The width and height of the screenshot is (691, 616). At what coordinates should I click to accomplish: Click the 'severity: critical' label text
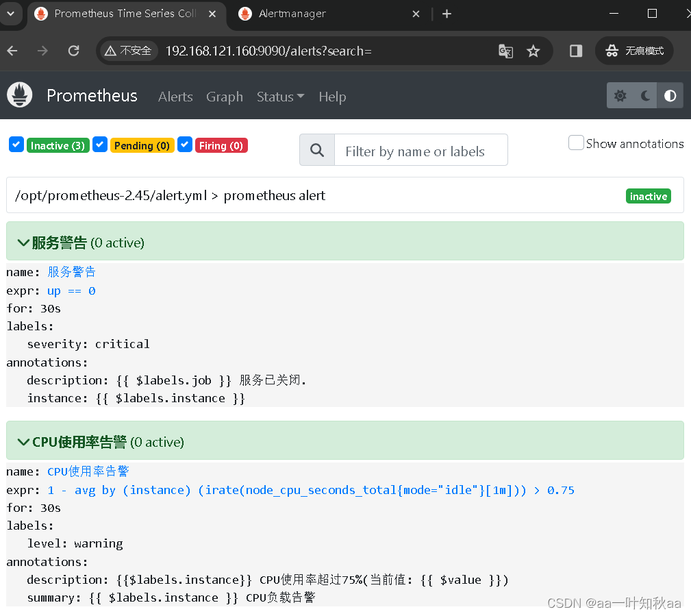[88, 344]
